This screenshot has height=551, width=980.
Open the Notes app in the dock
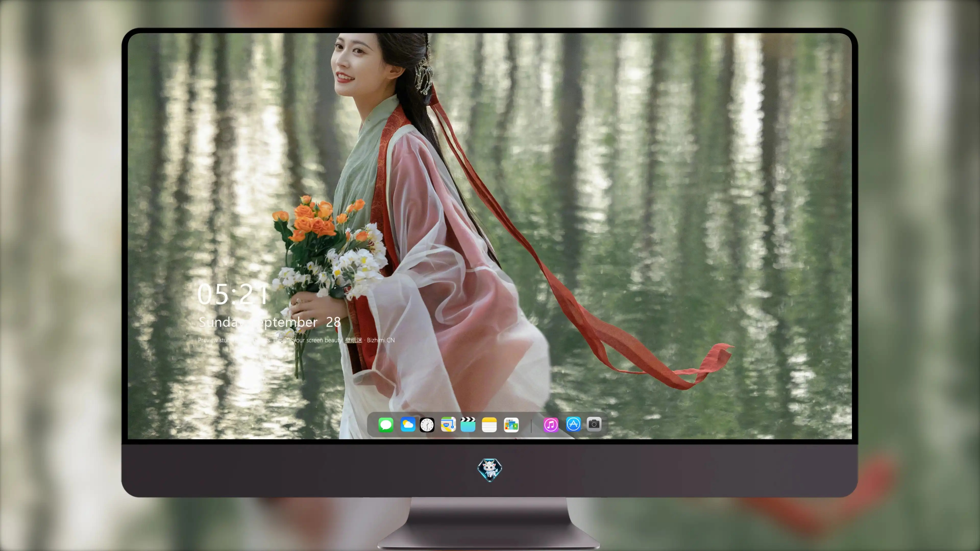pos(489,425)
